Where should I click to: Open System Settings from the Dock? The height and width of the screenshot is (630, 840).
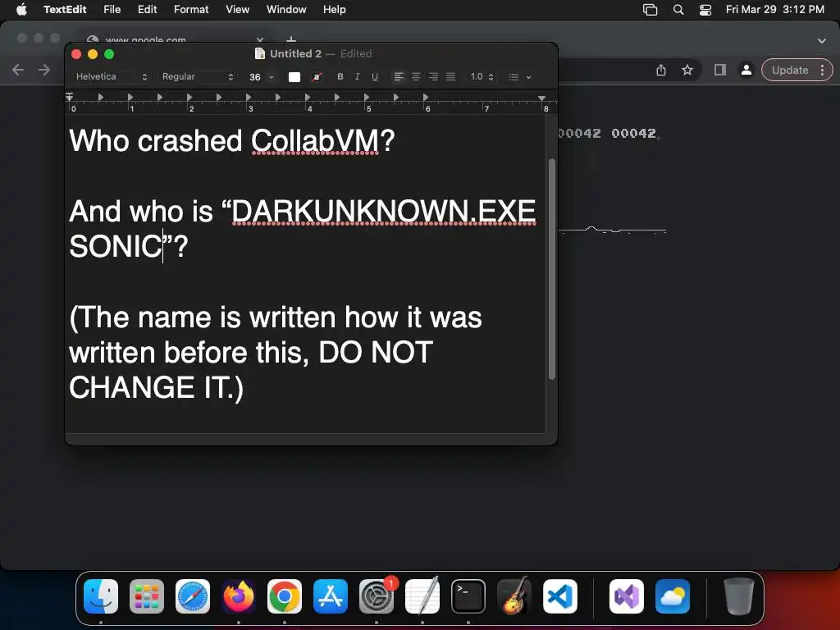[x=377, y=596]
